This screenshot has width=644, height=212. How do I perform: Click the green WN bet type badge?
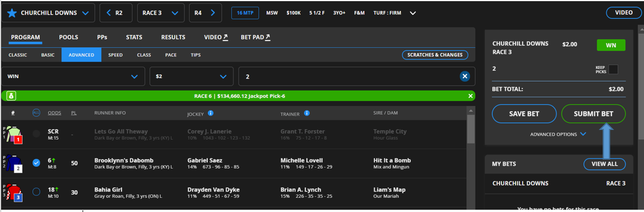[x=611, y=45]
